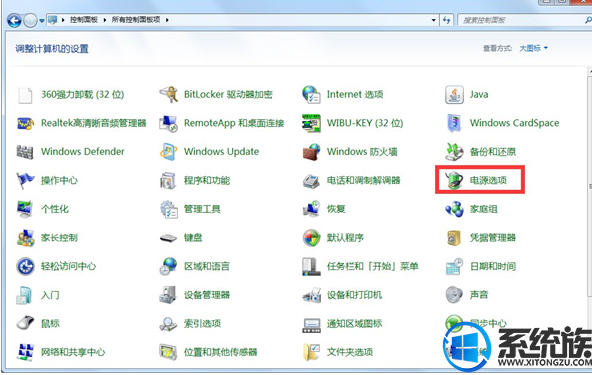Click the 设备管理器 text link

(207, 295)
